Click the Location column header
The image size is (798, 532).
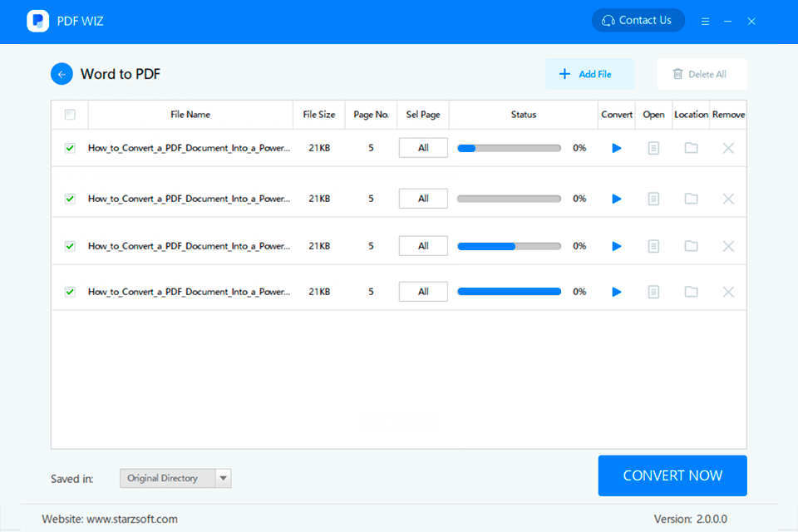(691, 115)
